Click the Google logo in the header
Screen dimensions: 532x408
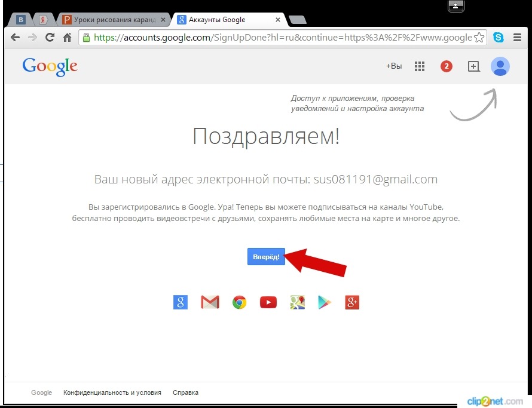[50, 66]
